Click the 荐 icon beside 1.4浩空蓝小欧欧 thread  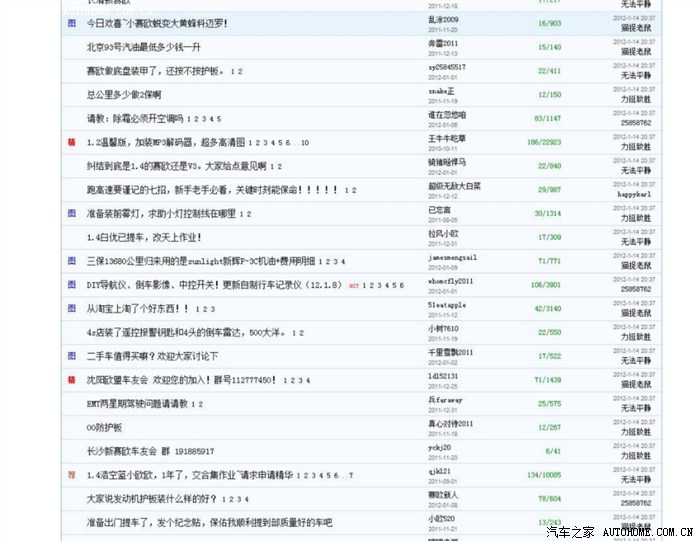(x=71, y=474)
